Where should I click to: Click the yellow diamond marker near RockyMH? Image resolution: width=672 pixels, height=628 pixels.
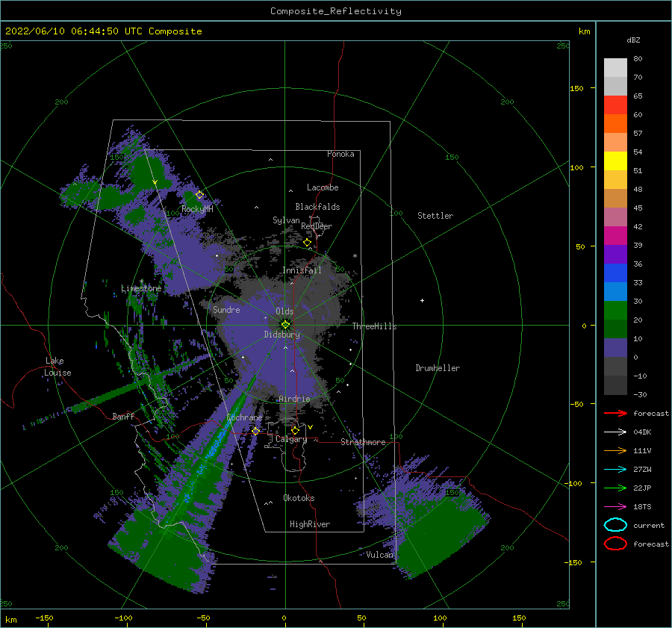coord(199,195)
